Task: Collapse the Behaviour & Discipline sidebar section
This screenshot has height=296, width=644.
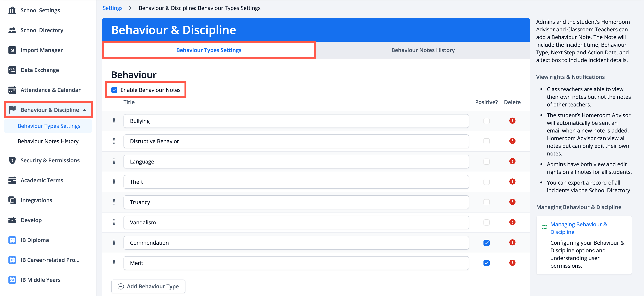Action: (x=85, y=110)
